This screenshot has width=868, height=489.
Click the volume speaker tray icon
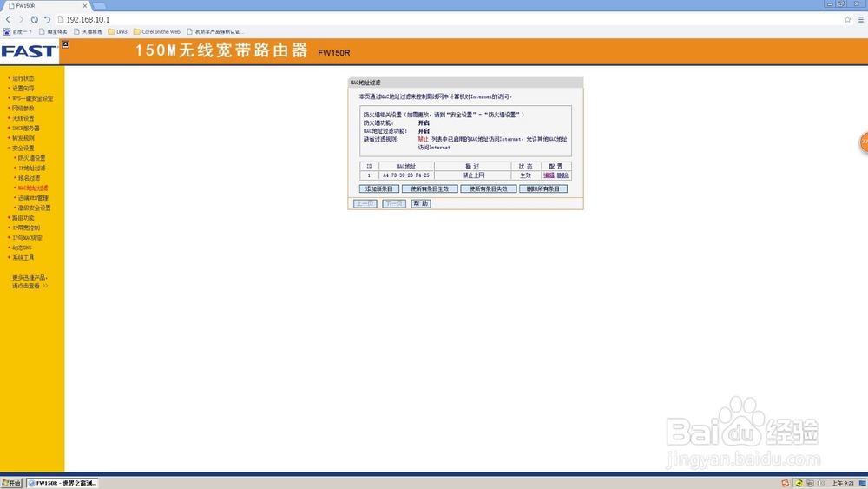point(821,484)
